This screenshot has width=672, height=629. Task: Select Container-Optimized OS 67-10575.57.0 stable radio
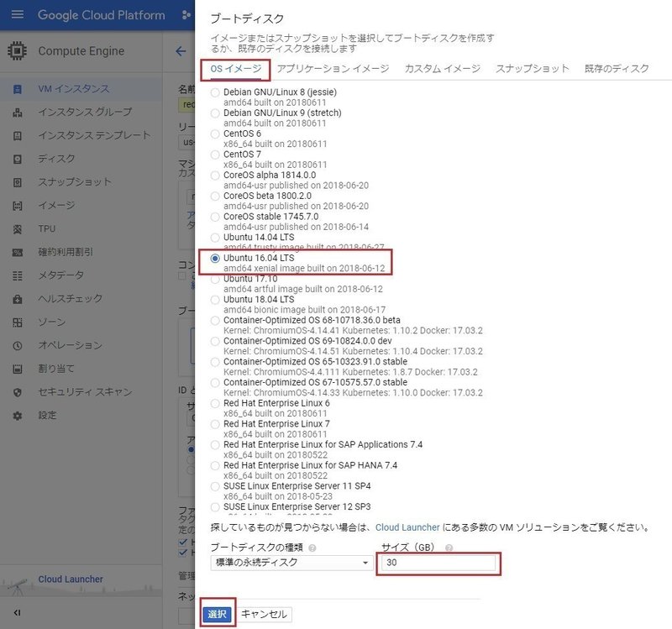(x=215, y=383)
